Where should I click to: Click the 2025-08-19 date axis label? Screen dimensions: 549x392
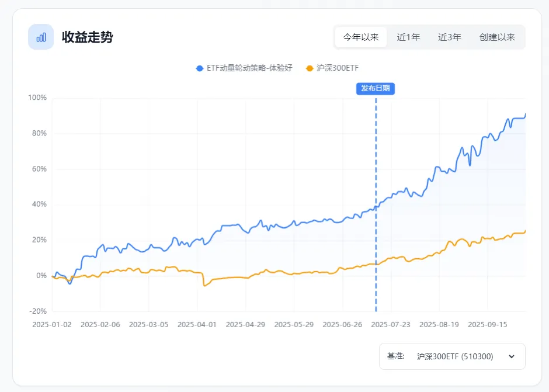(439, 324)
